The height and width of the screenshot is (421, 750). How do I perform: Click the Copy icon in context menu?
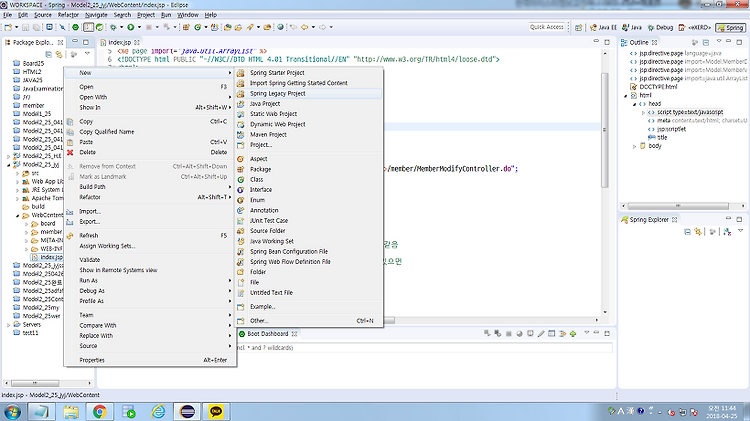pos(70,122)
